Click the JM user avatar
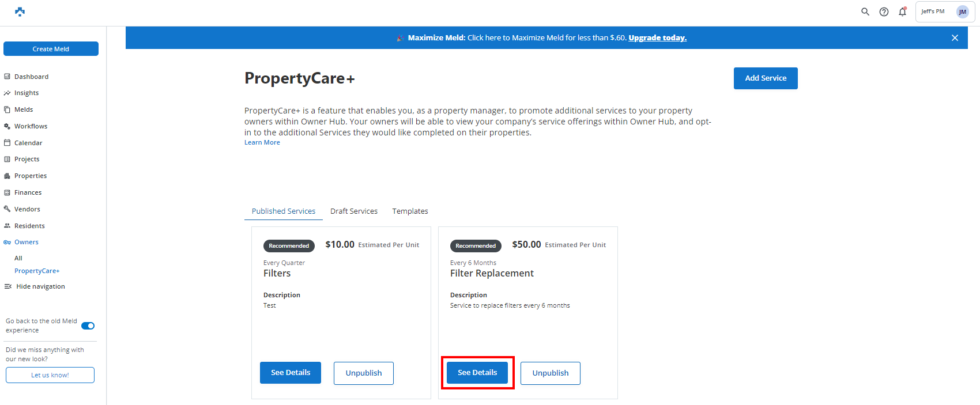The image size is (980, 405). [963, 12]
